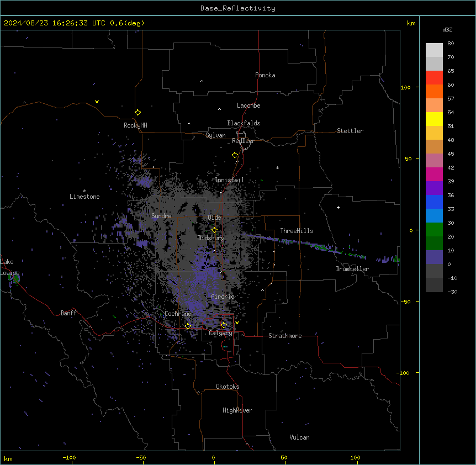The width and height of the screenshot is (476, 465).
Task: Select the slate 10-0 dBZ legend swatch
Action: click(x=434, y=257)
